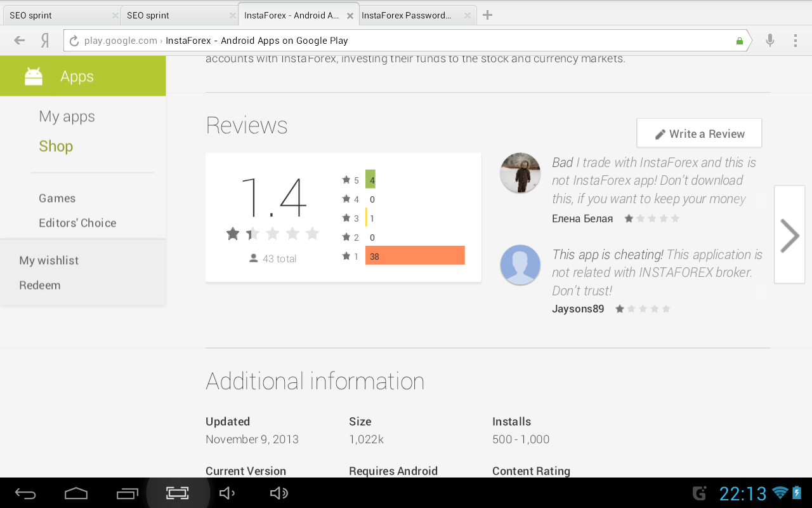Tap volume down speaker icon
This screenshot has height=508, width=812.
(x=227, y=493)
